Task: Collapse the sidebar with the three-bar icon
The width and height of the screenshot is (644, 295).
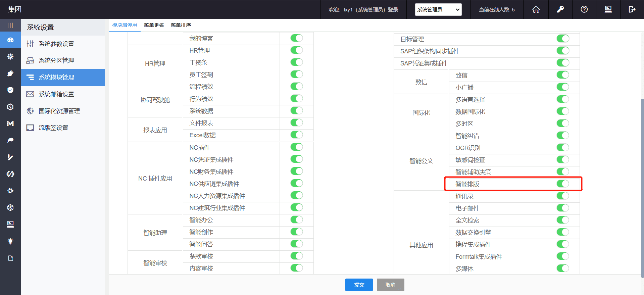Action: (10, 25)
